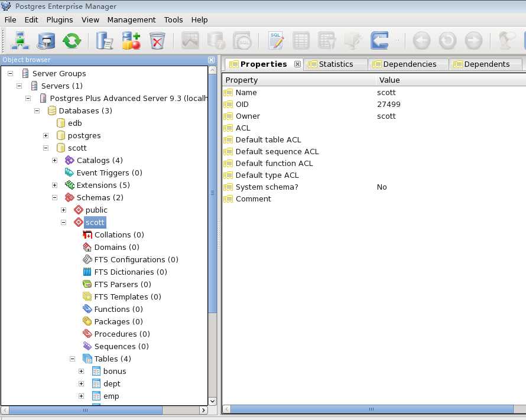Viewport: 526px width, 420px height.
Task: Click the grayed back arrow toolbar icon
Action: (421, 41)
